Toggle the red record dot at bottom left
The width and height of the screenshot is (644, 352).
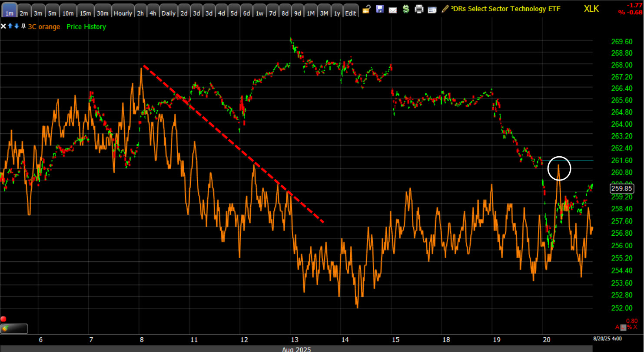click(4, 319)
